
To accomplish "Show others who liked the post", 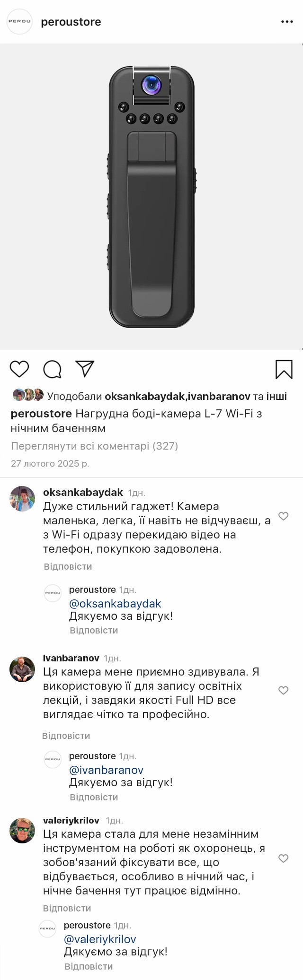I will pyautogui.click(x=276, y=396).
